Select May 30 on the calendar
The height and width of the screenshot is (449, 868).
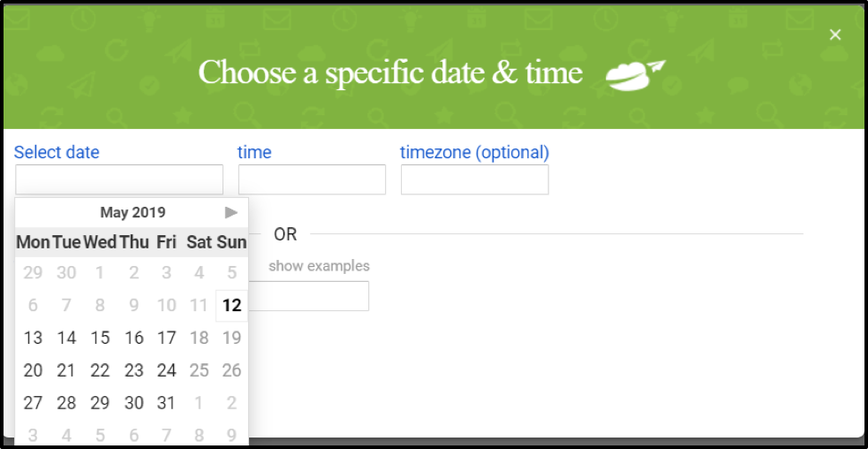pyautogui.click(x=133, y=403)
